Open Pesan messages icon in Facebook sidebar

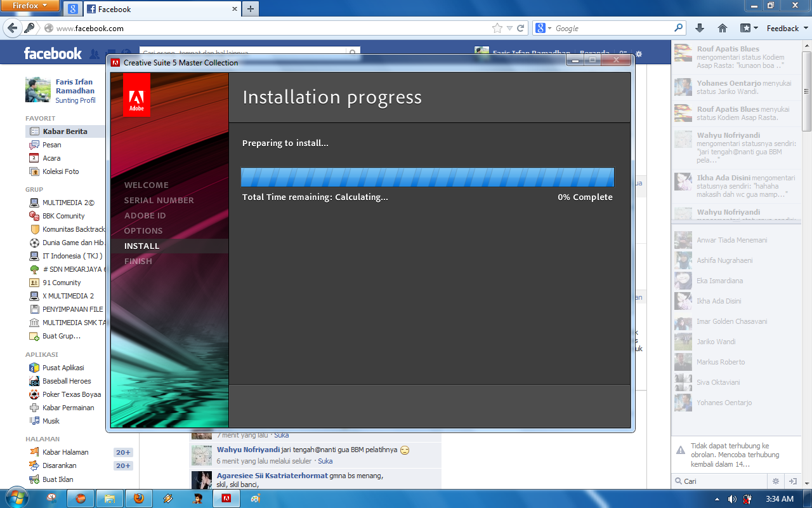click(34, 145)
